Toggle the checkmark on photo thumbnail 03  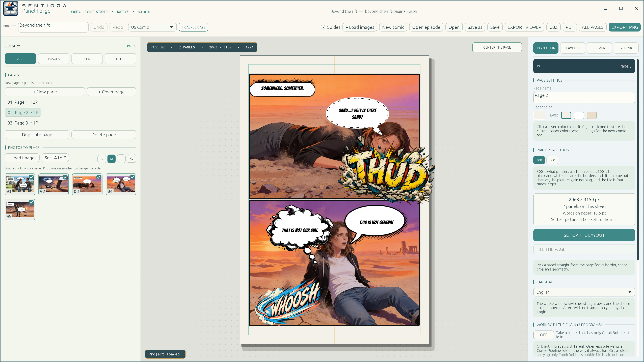coord(99,177)
